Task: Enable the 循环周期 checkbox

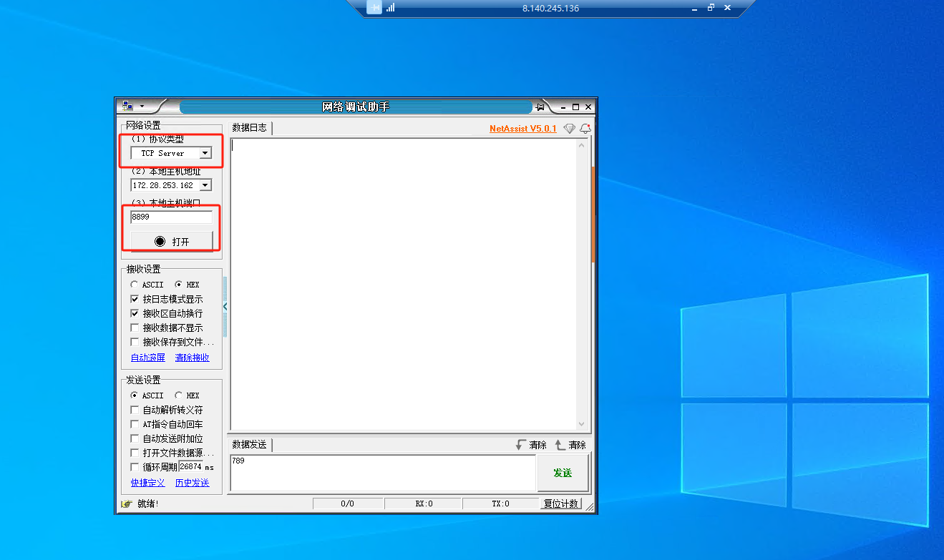Action: click(x=135, y=467)
